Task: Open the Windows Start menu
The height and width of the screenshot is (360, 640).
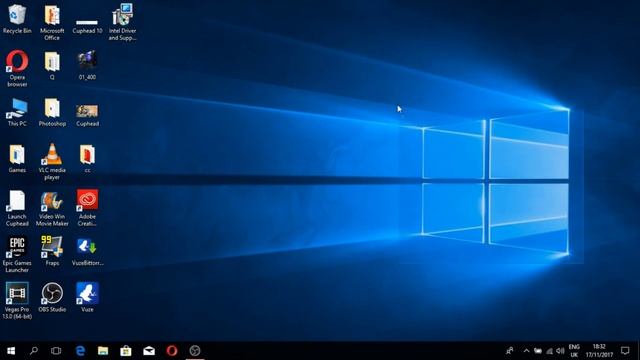Action: (x=11, y=351)
